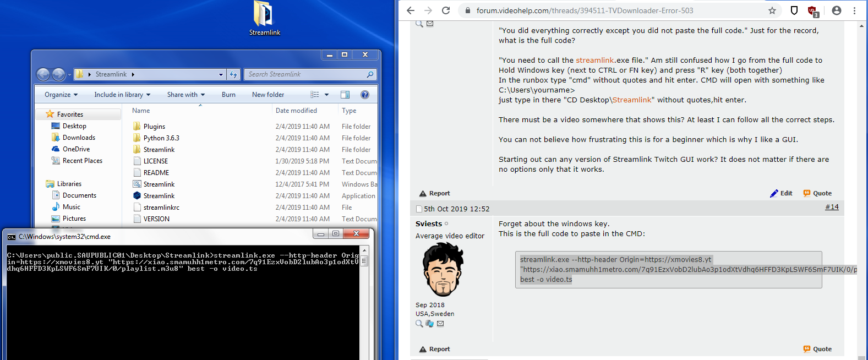Open the Music library in navigation pane

(x=72, y=207)
